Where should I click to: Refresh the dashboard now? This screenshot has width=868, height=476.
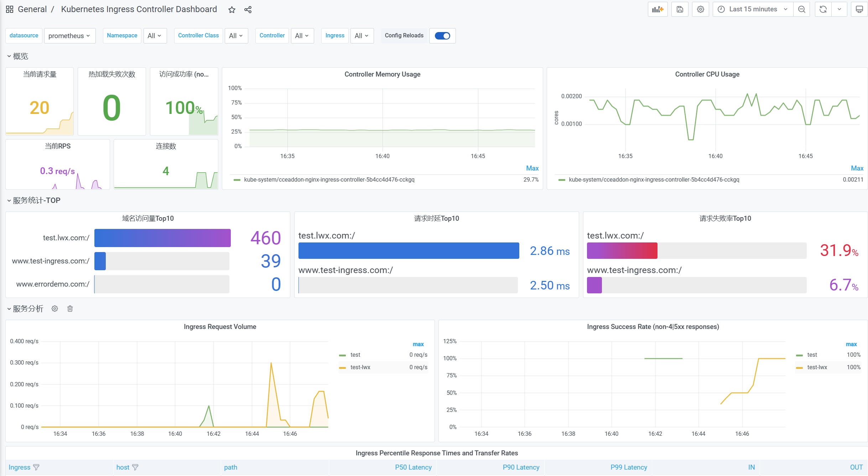(823, 9)
